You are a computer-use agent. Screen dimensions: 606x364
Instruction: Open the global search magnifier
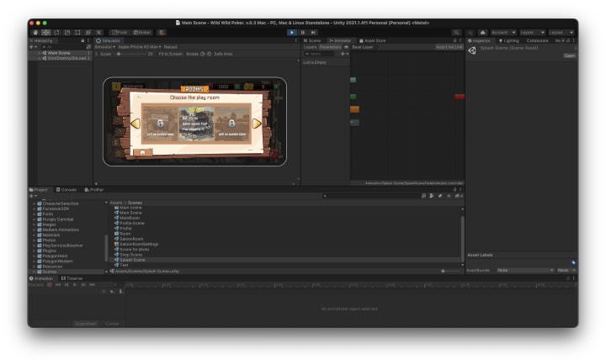pos(456,33)
